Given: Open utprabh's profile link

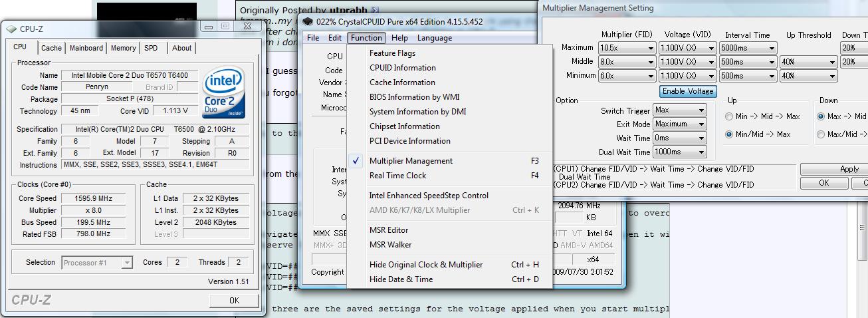Looking at the screenshot, I should coord(348,10).
